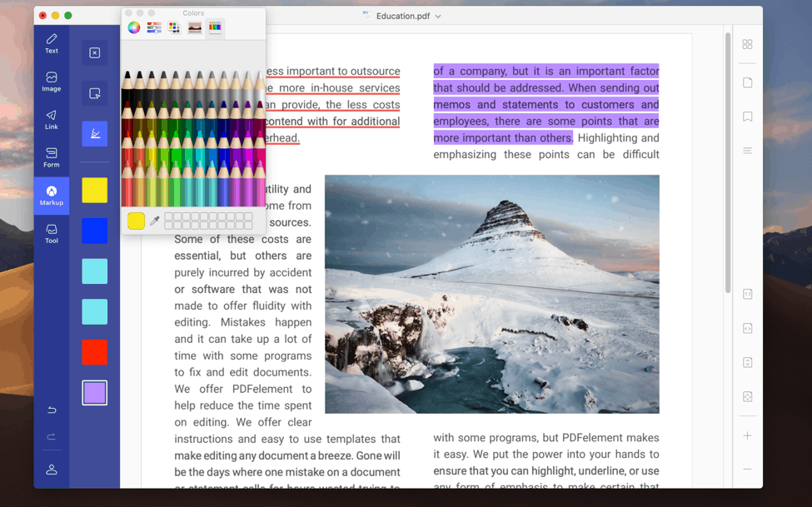812x507 pixels.
Task: Open the bookmarks panel
Action: (x=747, y=117)
